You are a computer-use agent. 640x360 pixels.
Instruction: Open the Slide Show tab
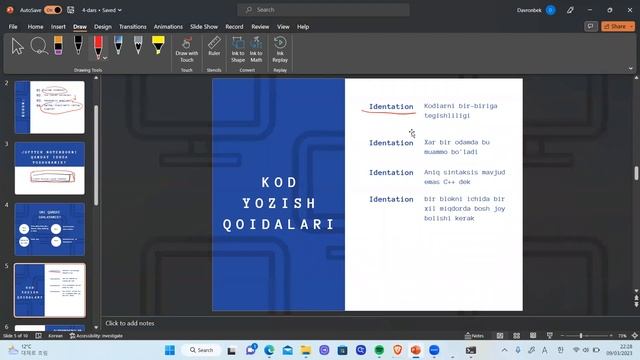(204, 27)
